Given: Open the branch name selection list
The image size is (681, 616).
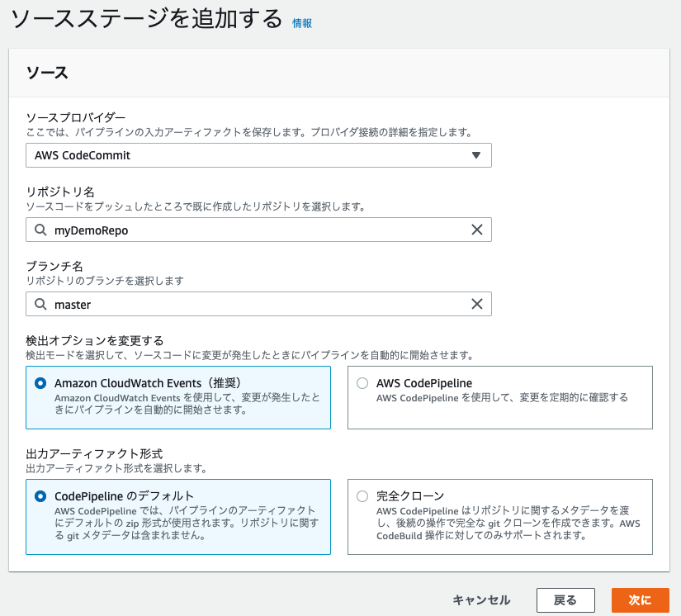Looking at the screenshot, I should [248, 304].
